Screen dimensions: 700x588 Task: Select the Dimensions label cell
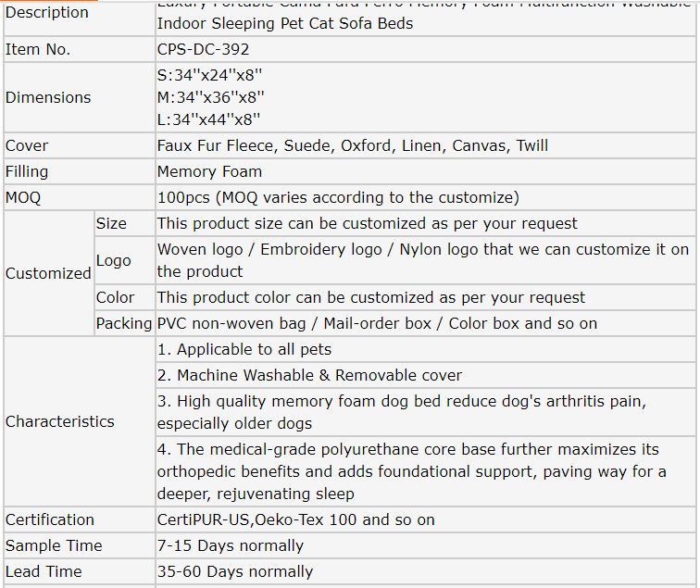[x=48, y=97]
